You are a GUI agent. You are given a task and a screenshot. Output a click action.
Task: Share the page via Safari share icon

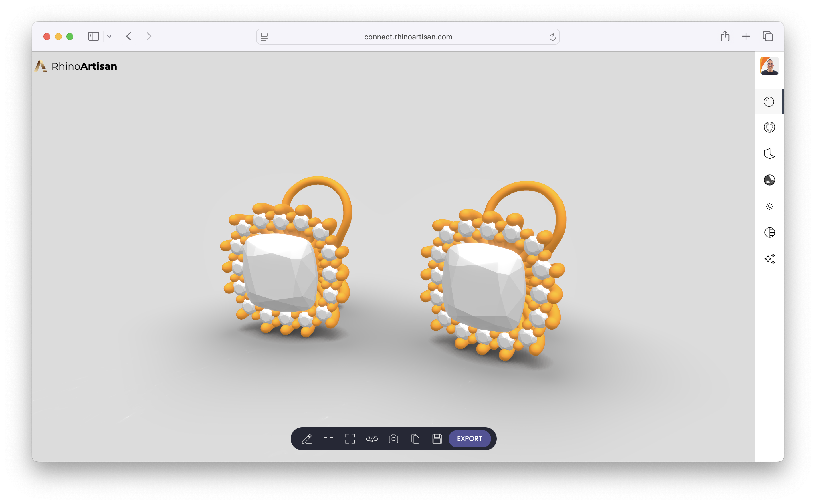(x=725, y=36)
